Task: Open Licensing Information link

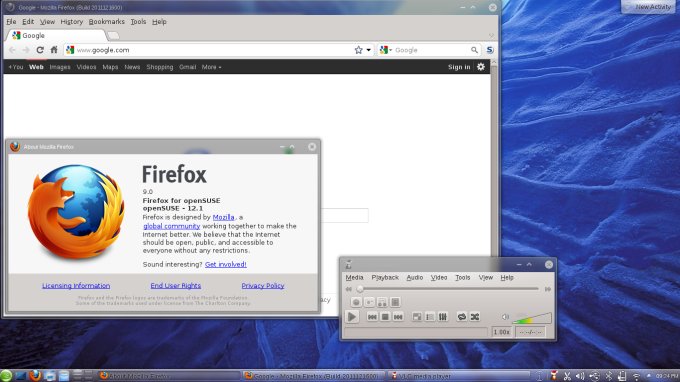Action: (76, 286)
